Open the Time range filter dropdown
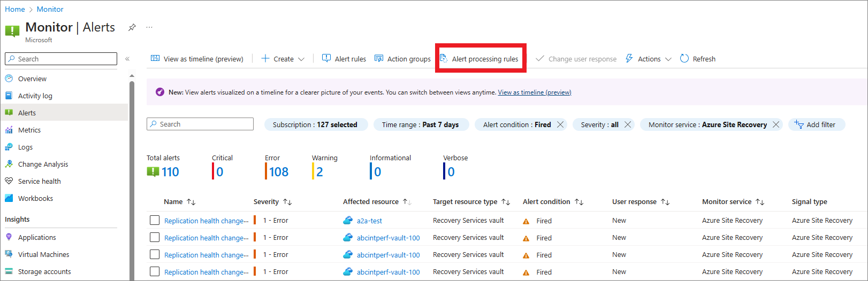The height and width of the screenshot is (281, 868). [420, 124]
